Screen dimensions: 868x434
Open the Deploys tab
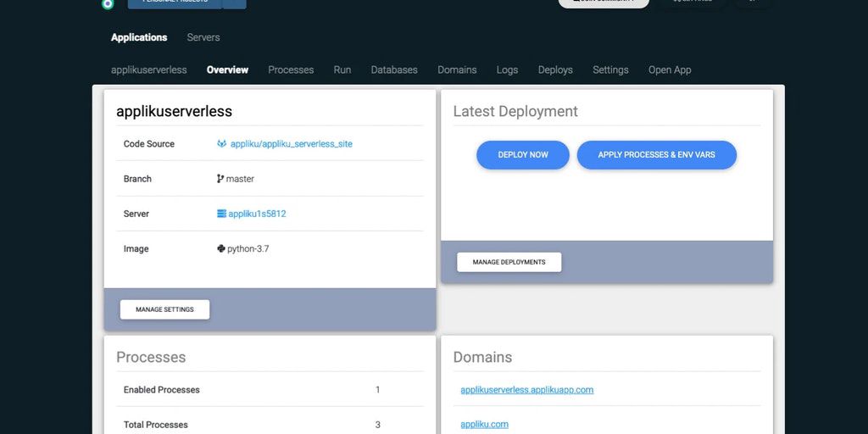pyautogui.click(x=555, y=70)
